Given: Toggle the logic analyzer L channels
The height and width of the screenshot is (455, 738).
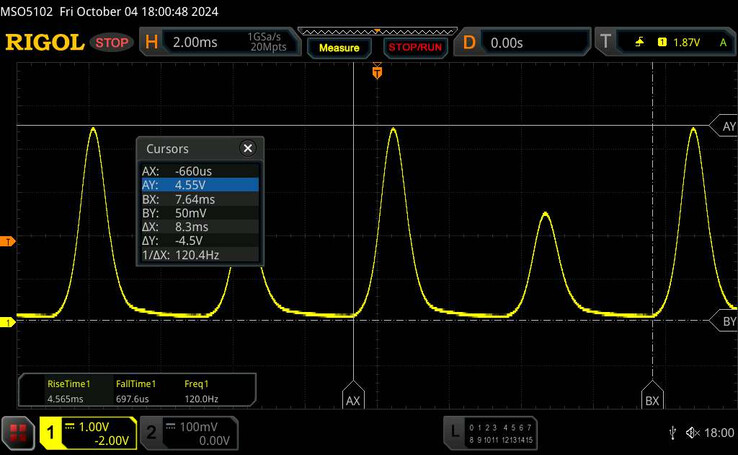Looking at the screenshot, I should click(x=455, y=432).
